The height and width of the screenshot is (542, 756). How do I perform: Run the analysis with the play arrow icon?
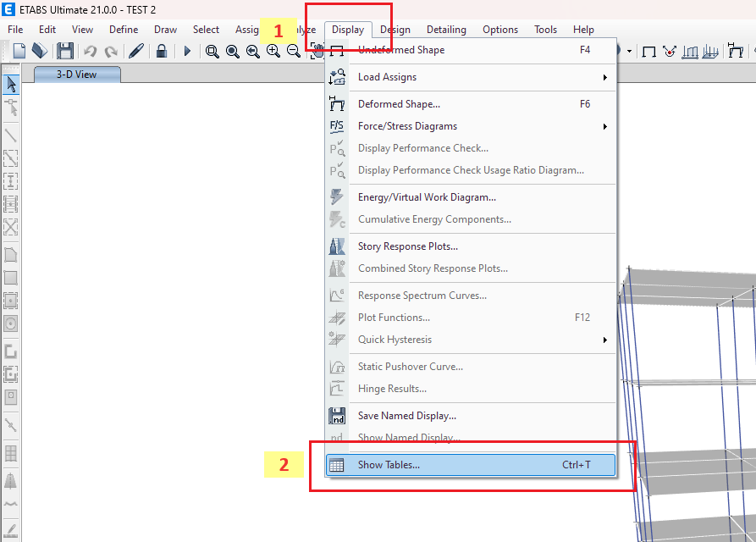(187, 51)
